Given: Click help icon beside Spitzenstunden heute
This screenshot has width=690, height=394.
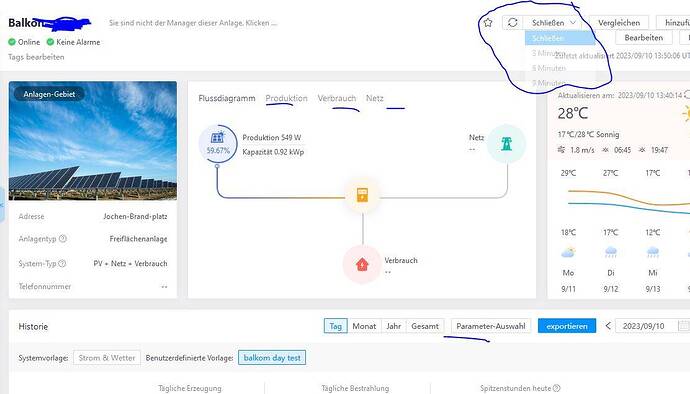Looking at the screenshot, I should (557, 388).
